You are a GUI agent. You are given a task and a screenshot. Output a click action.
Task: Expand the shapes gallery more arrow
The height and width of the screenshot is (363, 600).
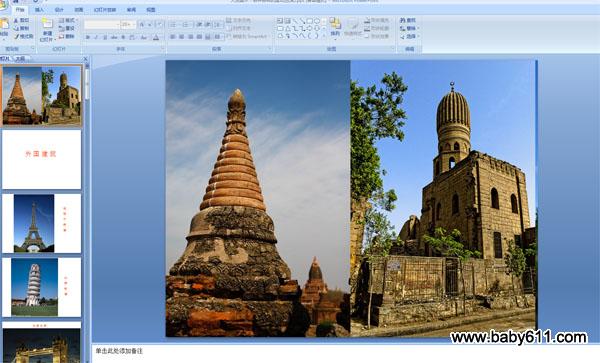pos(324,36)
